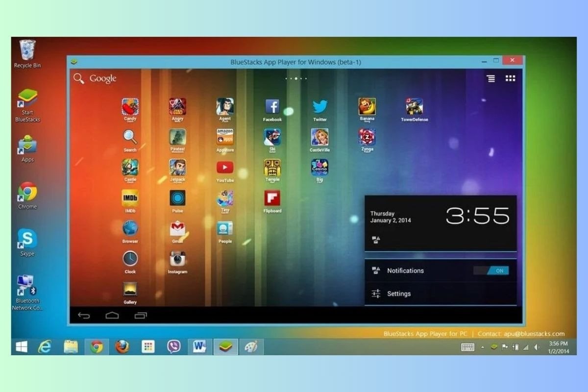The image size is (588, 392).
Task: Open Settings from the notification widget
Action: click(x=399, y=294)
